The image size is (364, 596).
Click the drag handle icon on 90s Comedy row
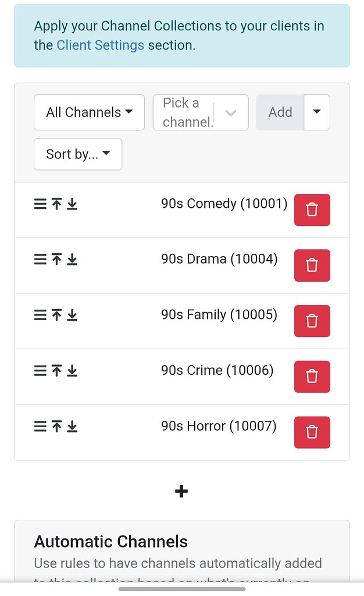[39, 204]
